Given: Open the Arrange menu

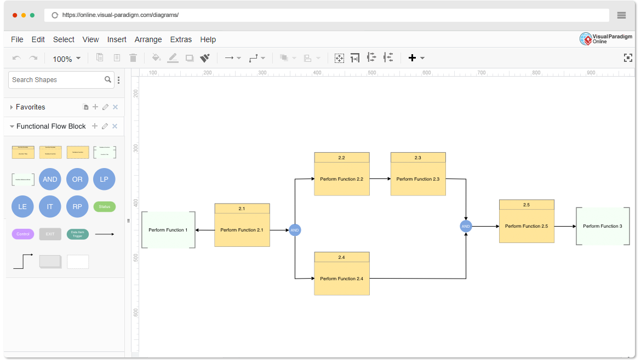Looking at the screenshot, I should 148,39.
